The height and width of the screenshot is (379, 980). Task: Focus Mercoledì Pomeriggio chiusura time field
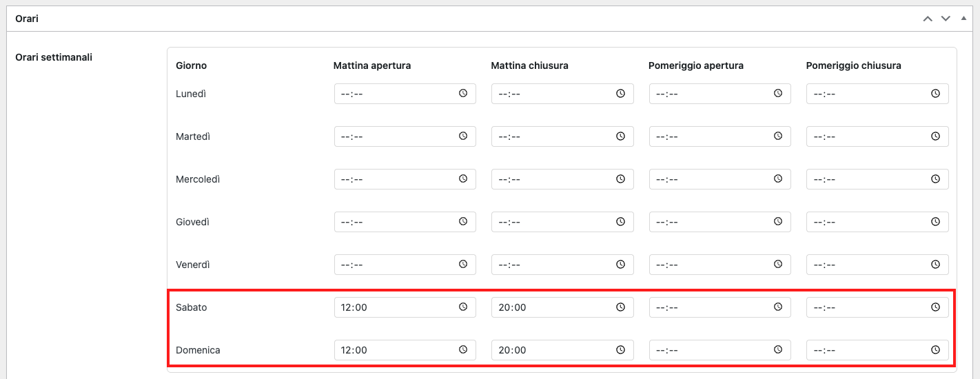point(877,179)
